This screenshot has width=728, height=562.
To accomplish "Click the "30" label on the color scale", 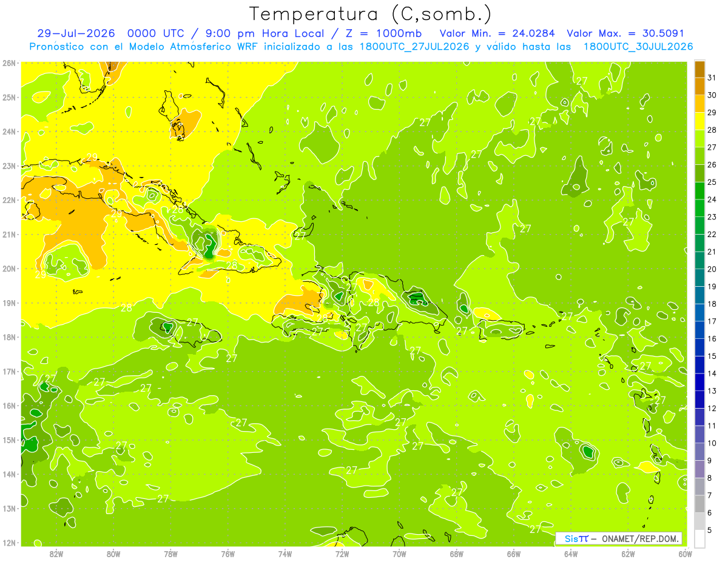I will point(712,95).
